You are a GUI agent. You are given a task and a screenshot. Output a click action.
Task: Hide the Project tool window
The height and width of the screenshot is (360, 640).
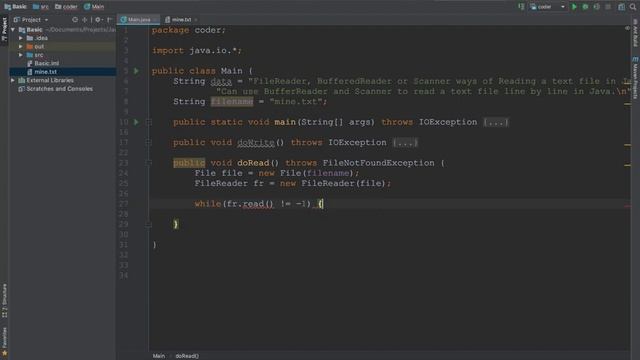point(109,20)
